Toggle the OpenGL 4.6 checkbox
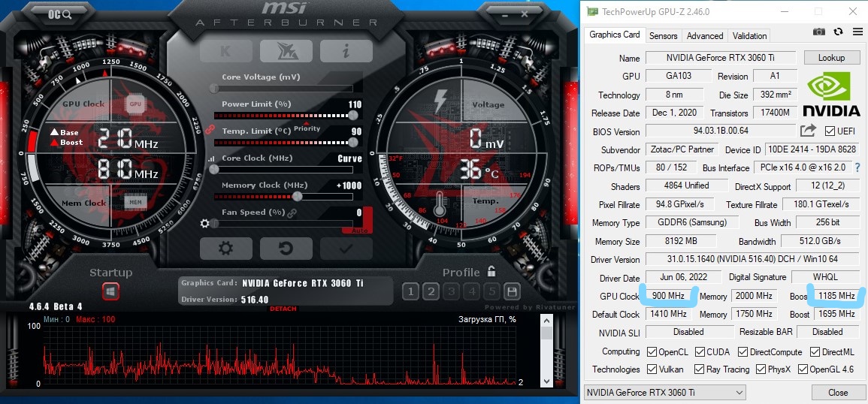This screenshot has width=868, height=404. (x=802, y=369)
